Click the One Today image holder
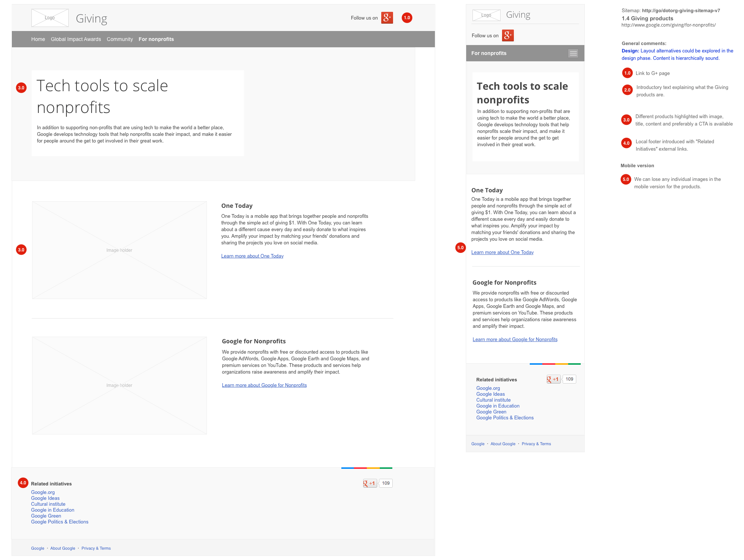This screenshot has width=744, height=560. 119,250
